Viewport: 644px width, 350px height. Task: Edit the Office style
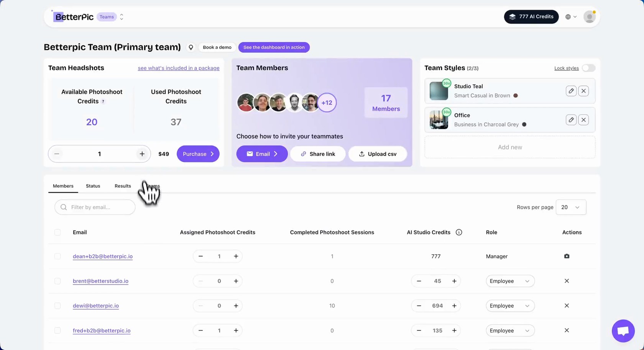pyautogui.click(x=571, y=120)
